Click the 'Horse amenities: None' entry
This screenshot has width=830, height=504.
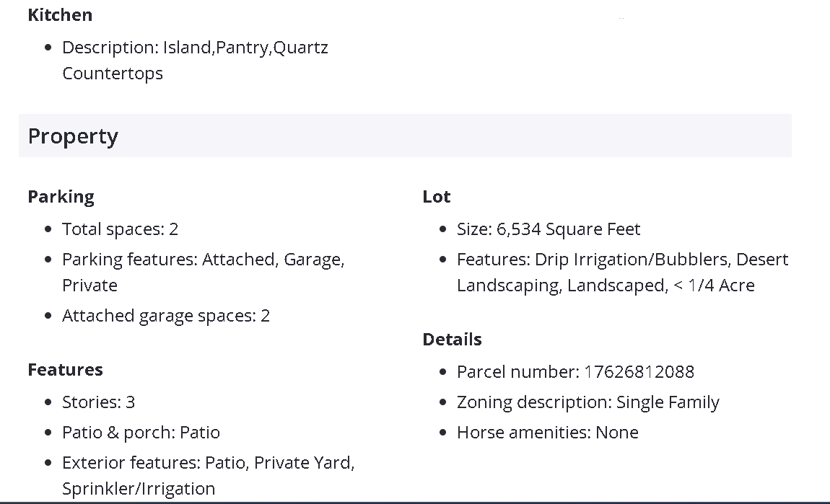coord(547,433)
